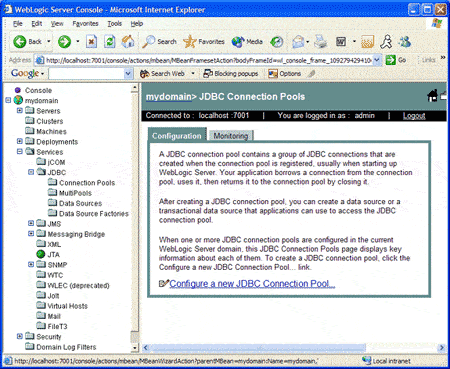Click the tree pane scroll down arrow
The image size is (450, 369).
coord(134,348)
